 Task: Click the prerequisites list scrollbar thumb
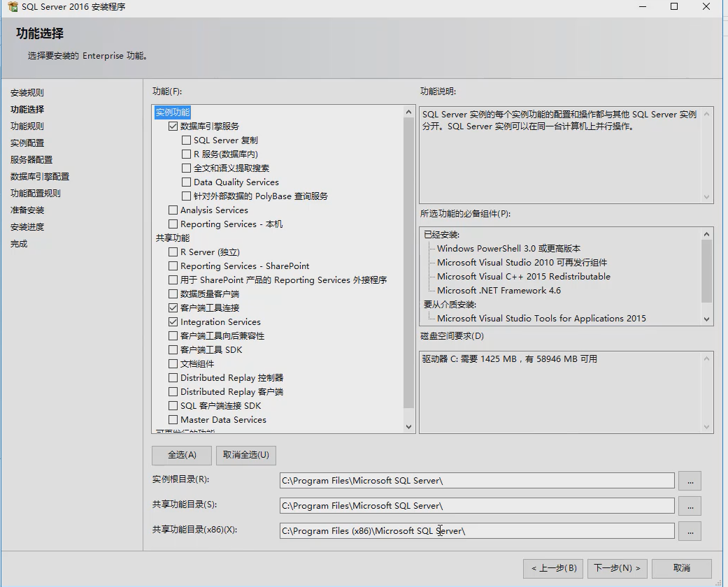tap(706, 271)
